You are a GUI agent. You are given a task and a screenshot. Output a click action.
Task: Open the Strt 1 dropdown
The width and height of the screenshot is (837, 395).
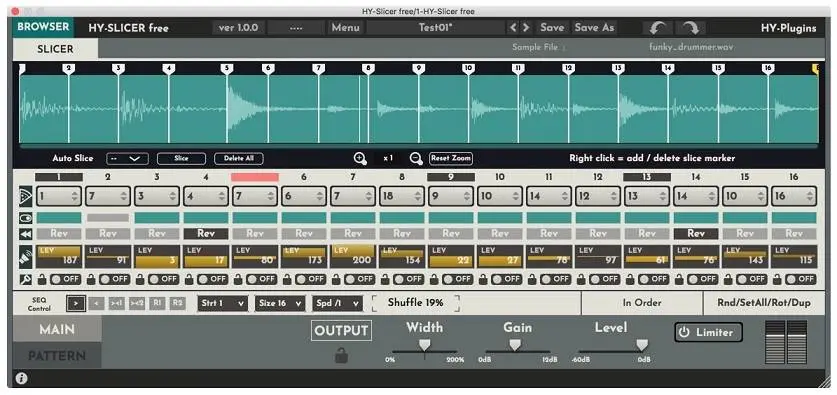(223, 303)
